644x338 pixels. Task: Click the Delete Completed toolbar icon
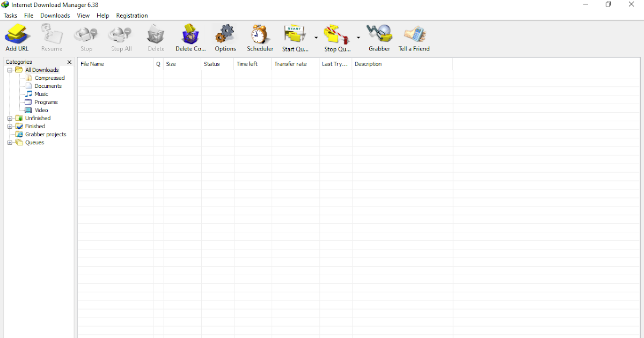(191, 34)
